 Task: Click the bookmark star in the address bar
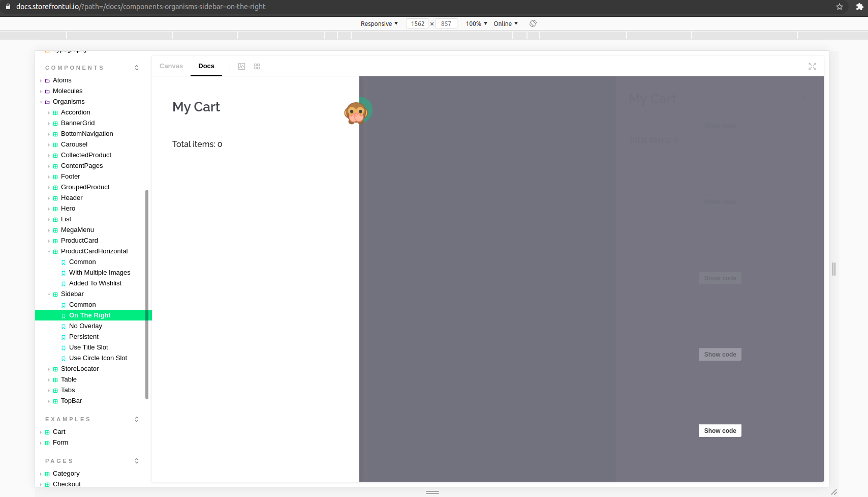(840, 7)
